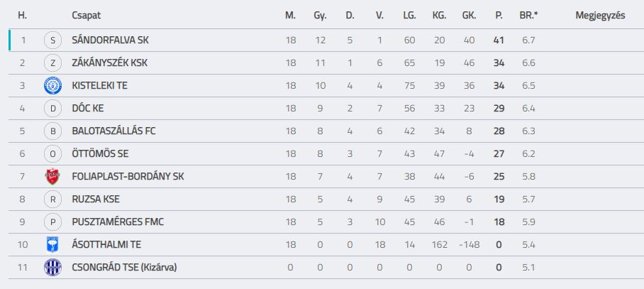The image size is (644, 289).
Task: Click the Ásotthalmi TE blue crest
Action: tap(52, 244)
